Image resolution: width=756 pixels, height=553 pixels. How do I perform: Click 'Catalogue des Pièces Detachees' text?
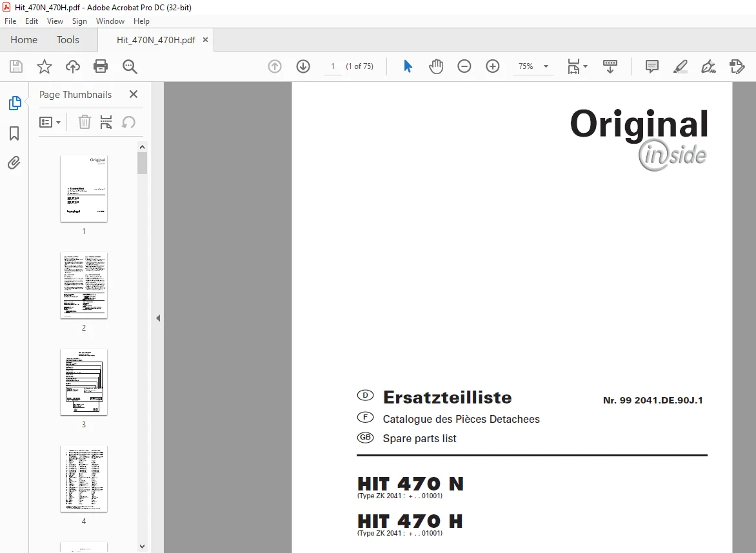(x=461, y=419)
